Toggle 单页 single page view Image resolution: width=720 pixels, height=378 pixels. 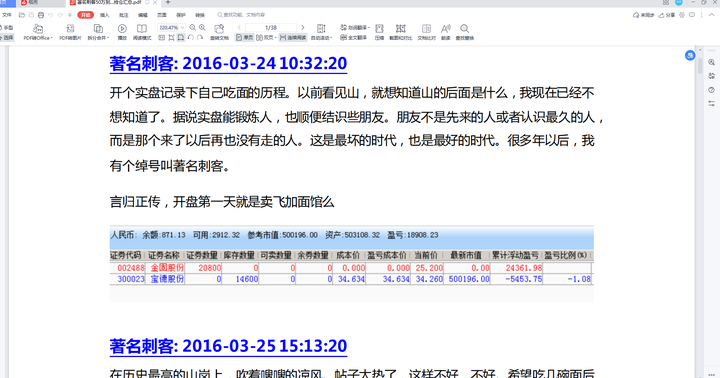click(x=244, y=38)
